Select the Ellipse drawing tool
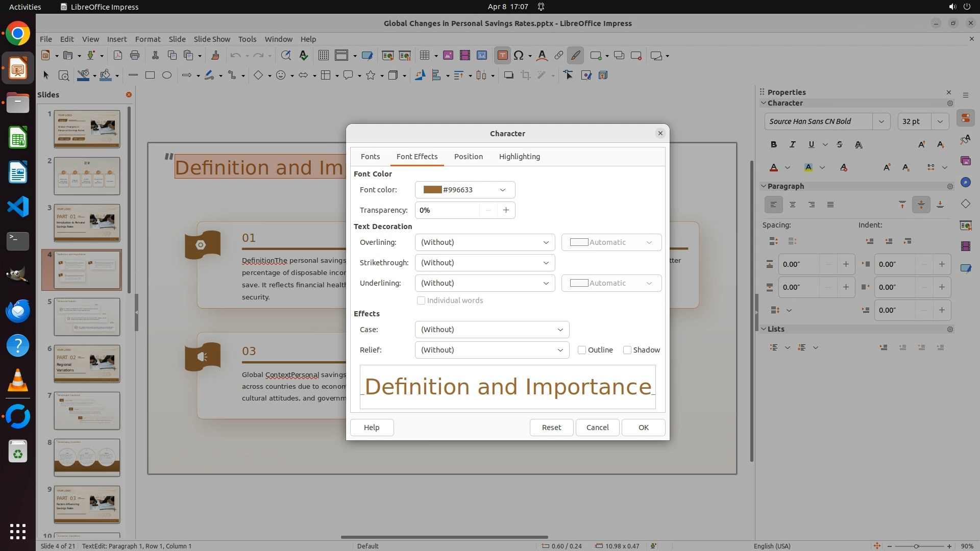The image size is (980, 551). (166, 76)
